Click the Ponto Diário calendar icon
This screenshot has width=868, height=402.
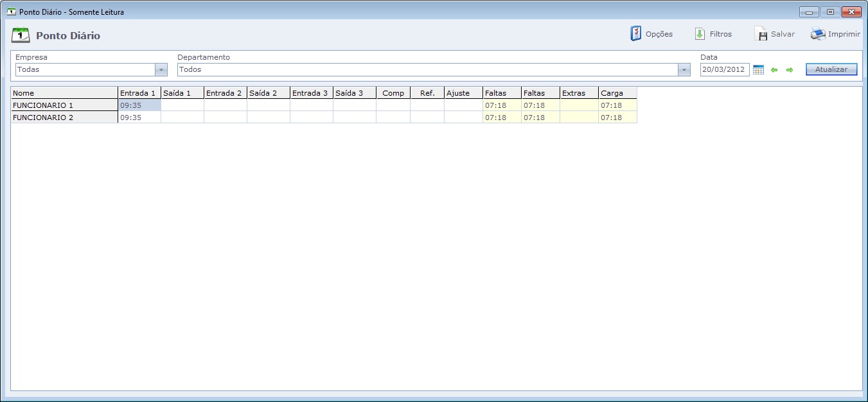point(21,35)
